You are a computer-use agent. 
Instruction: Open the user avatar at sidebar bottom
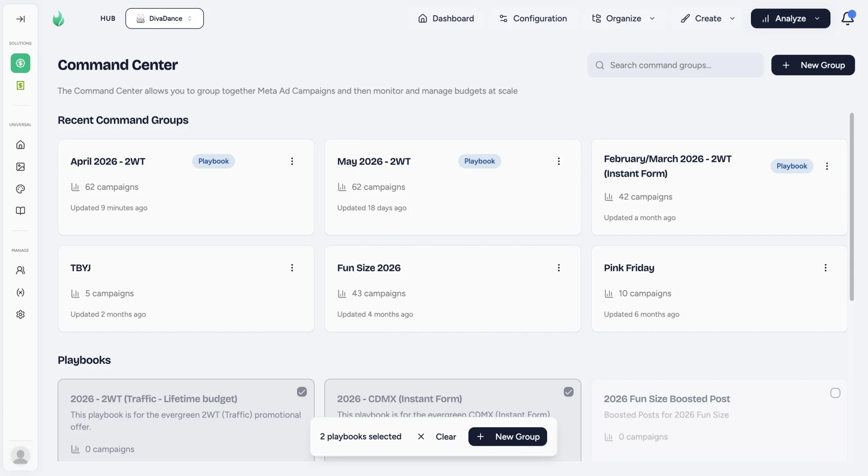pos(20,456)
